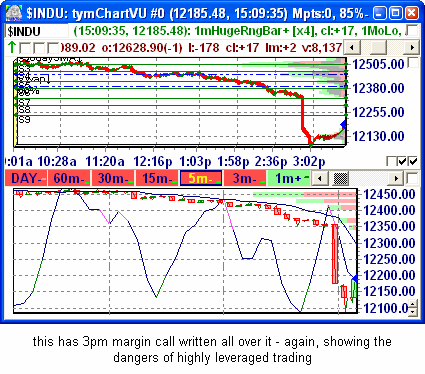Image resolution: width=425 pixels, height=374 pixels.
Task: Click the app icon in title bar
Action: coord(14,13)
